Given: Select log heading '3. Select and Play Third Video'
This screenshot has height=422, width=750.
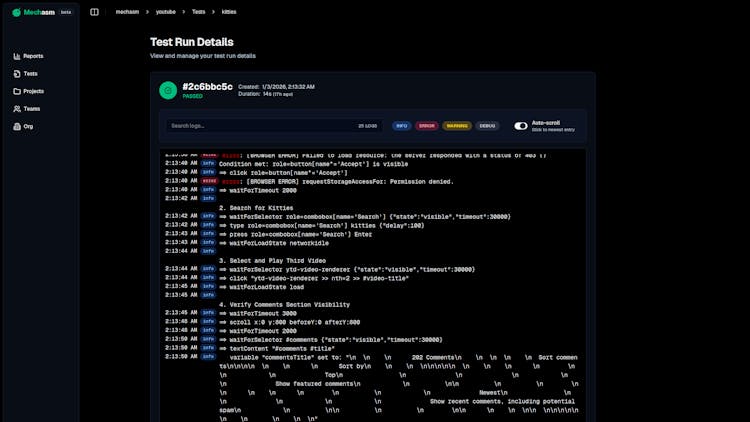Looking at the screenshot, I should pos(272,261).
